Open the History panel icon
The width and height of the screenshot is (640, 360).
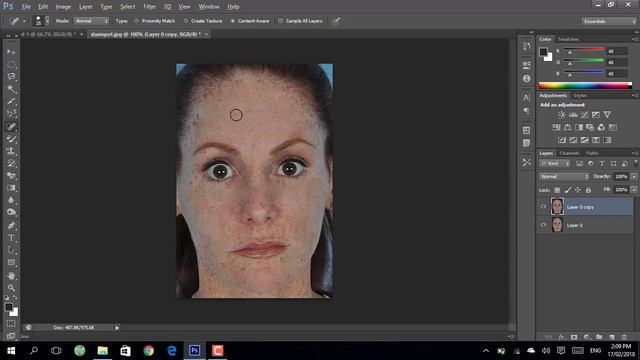click(527, 46)
